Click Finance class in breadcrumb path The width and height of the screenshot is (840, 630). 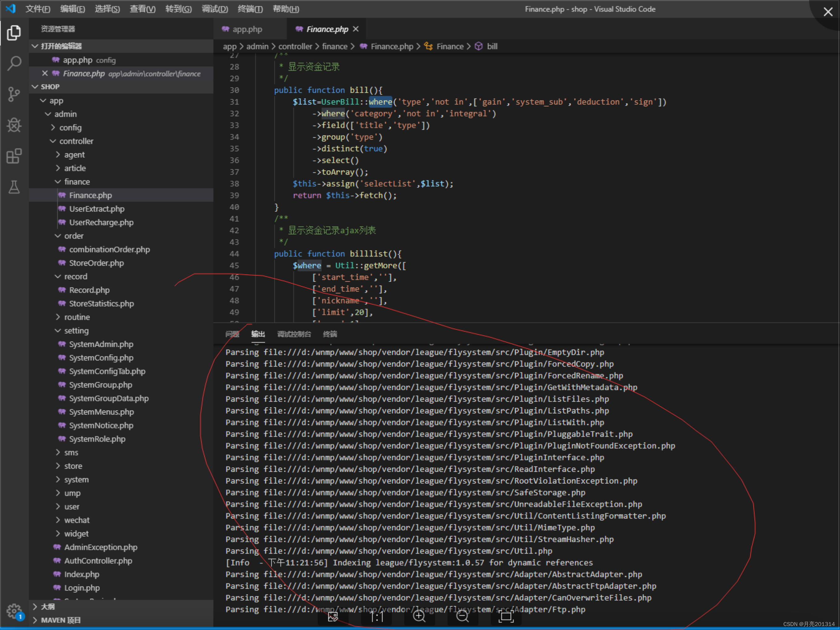(x=450, y=46)
